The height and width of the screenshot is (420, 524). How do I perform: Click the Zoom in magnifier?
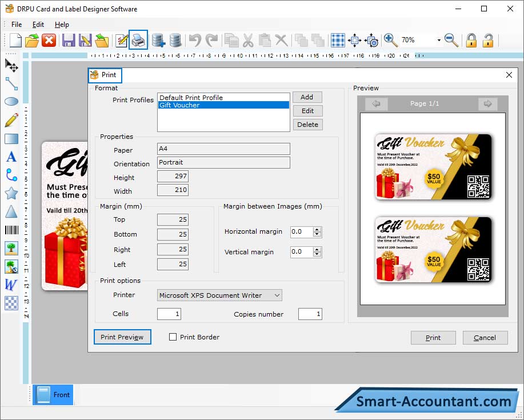point(391,41)
